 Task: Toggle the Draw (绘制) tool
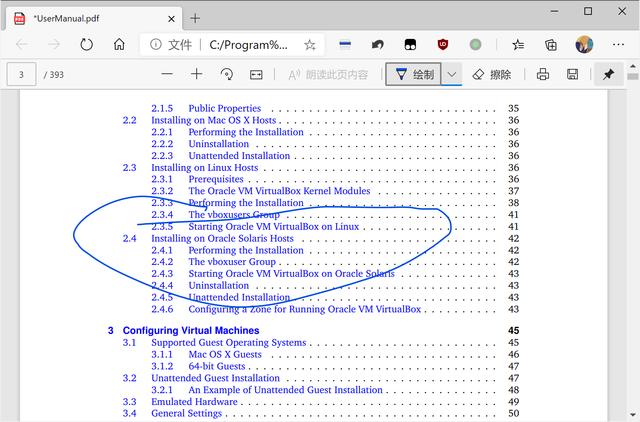point(414,74)
